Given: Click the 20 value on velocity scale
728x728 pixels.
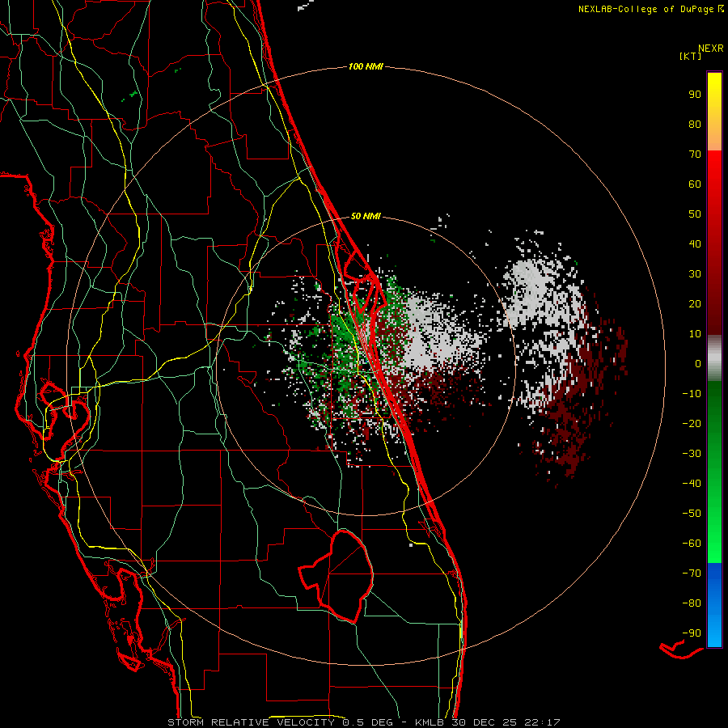Looking at the screenshot, I should point(695,303).
